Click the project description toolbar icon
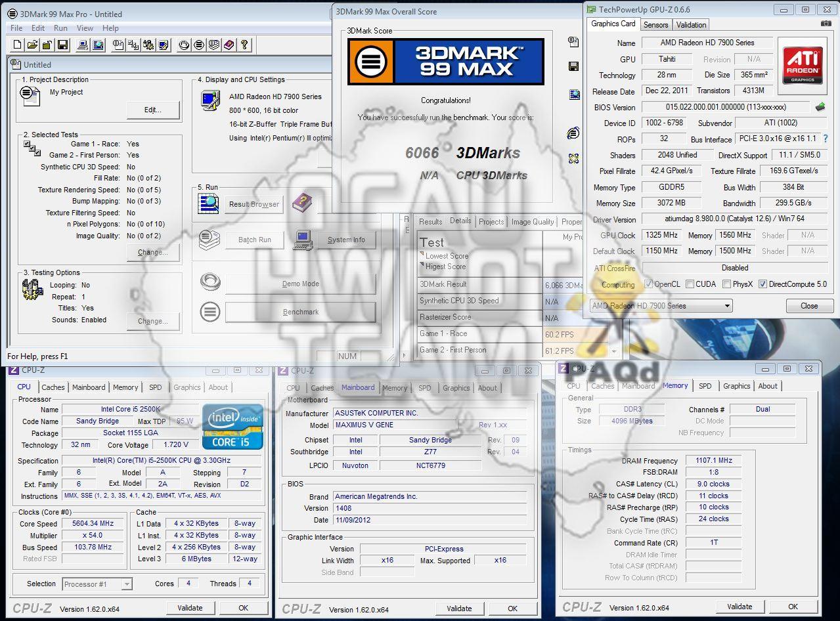Viewport: 840px width, 621px height. click(118, 45)
